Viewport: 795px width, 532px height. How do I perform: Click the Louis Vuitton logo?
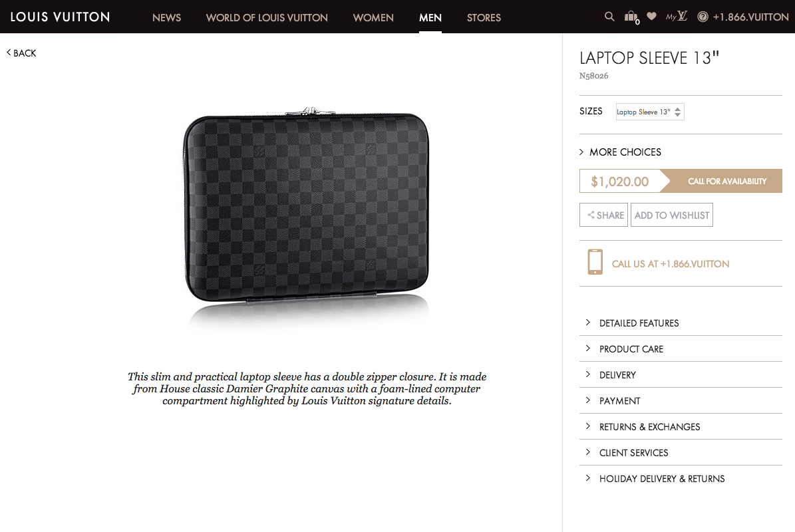point(61,17)
